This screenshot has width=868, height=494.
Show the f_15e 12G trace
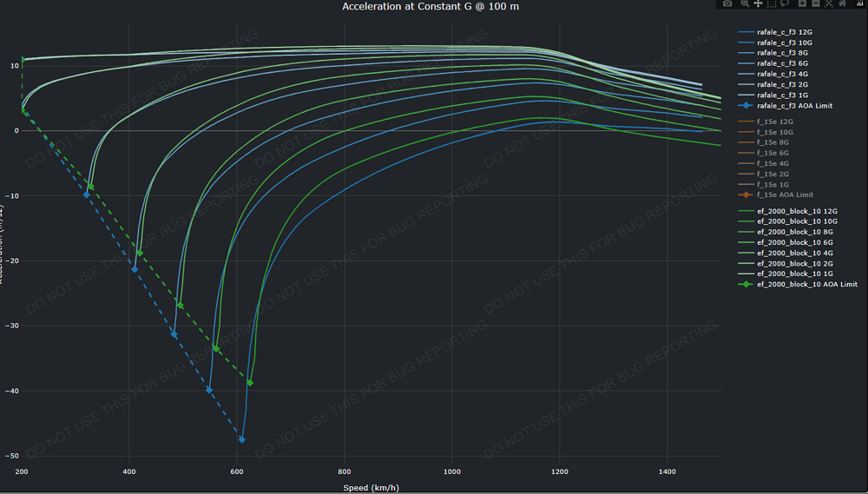[766, 122]
